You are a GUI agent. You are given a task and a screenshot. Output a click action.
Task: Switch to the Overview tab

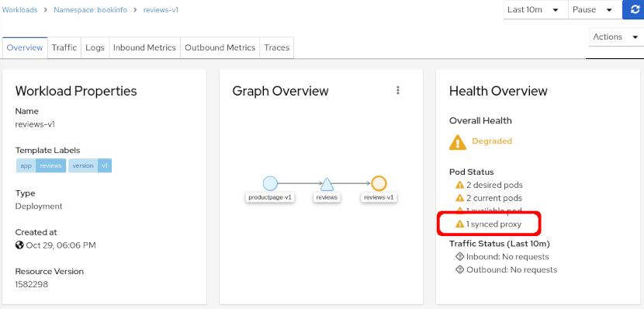pyautogui.click(x=25, y=47)
